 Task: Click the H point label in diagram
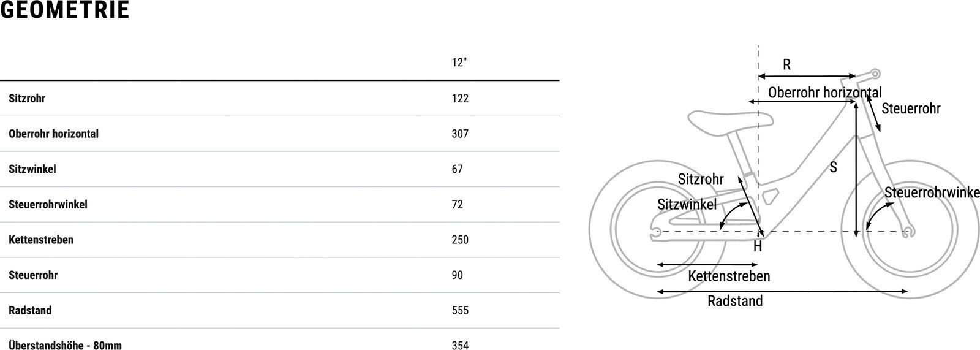click(x=758, y=247)
